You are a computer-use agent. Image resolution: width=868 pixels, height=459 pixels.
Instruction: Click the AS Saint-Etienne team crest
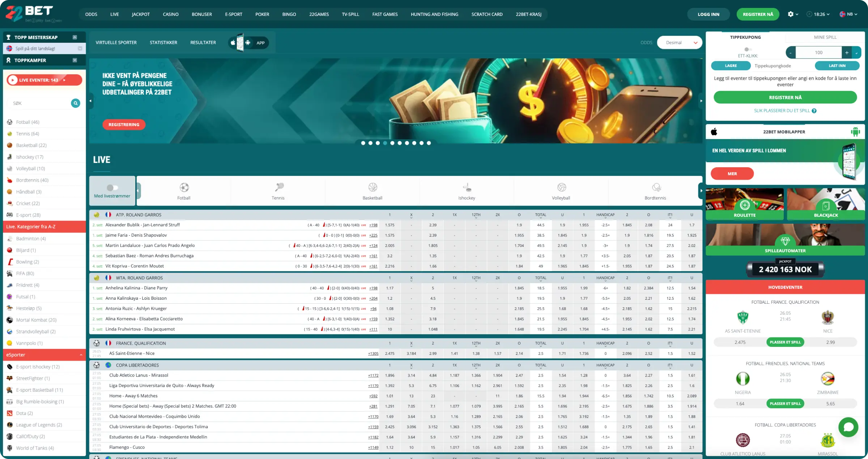(743, 317)
